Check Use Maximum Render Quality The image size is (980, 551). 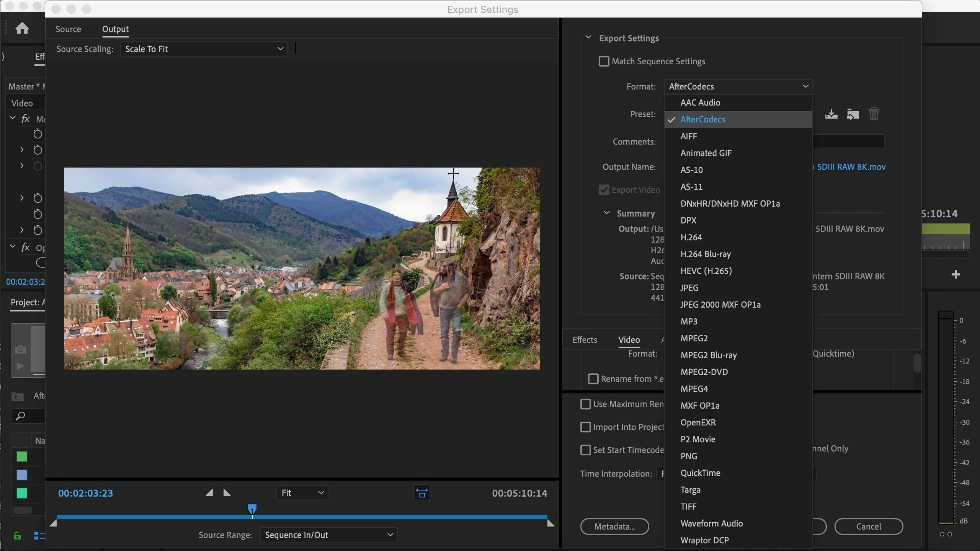585,404
